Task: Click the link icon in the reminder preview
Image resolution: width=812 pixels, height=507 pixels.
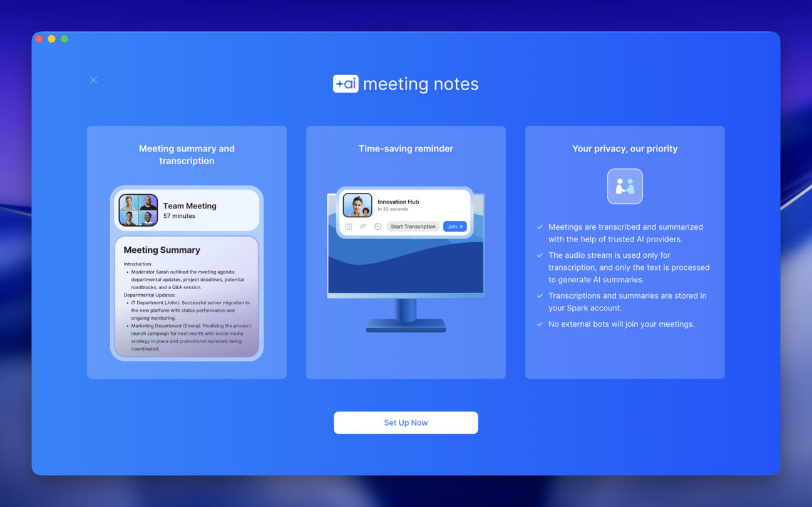Action: tap(363, 227)
